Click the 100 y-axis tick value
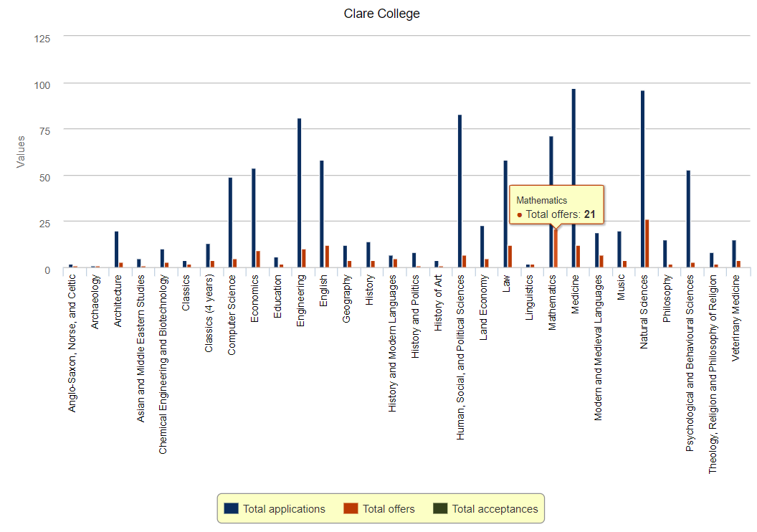Viewport: 757px width, 532px height. click(42, 85)
